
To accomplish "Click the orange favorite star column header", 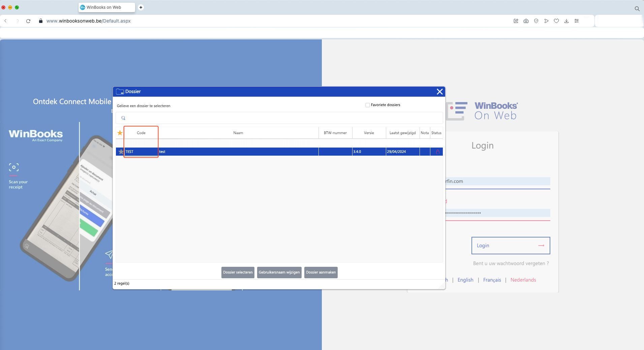I will tap(120, 133).
